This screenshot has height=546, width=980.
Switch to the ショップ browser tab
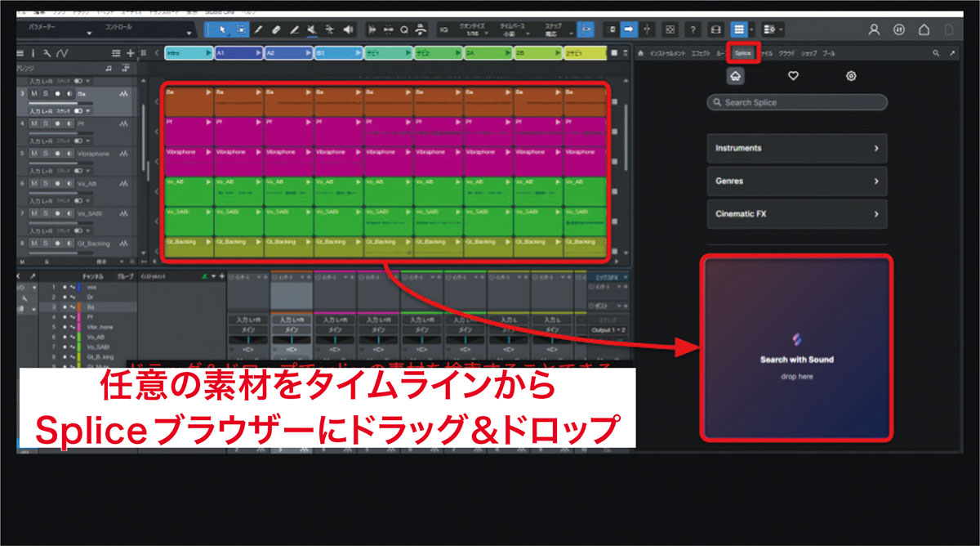pyautogui.click(x=808, y=53)
